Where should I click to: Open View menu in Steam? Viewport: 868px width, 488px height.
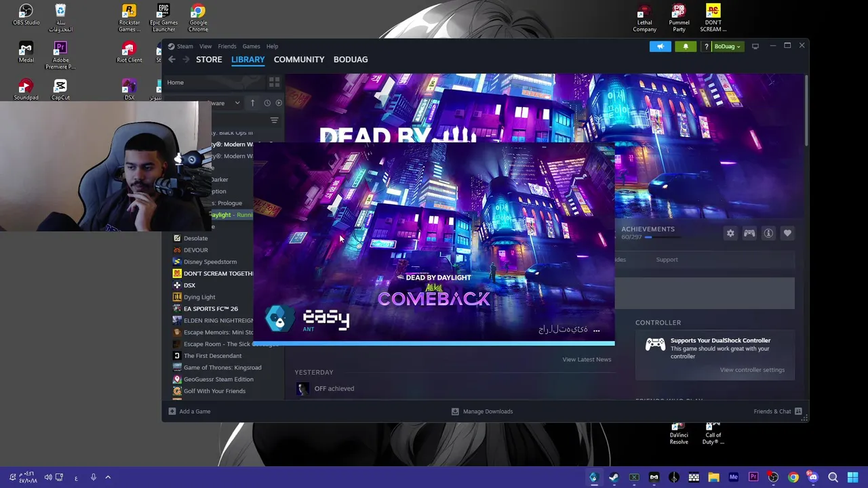tap(205, 46)
